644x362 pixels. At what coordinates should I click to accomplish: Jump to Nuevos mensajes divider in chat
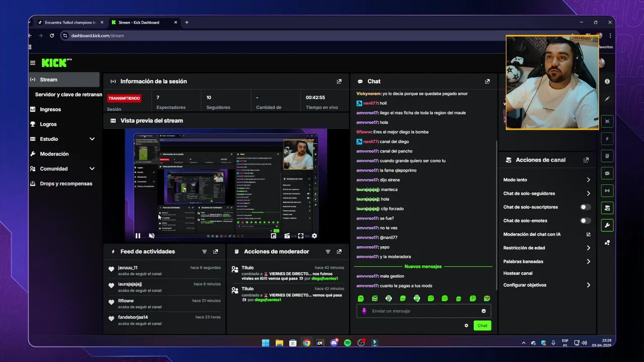click(423, 266)
